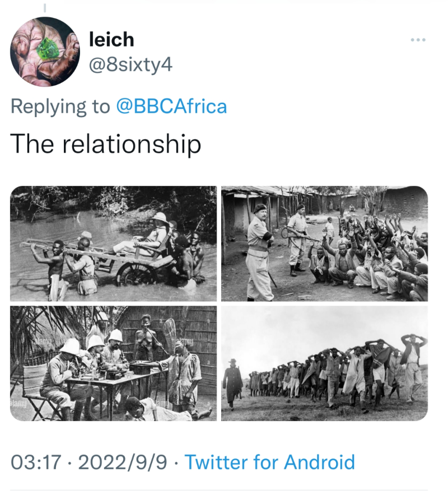Open the bottom-right photo of marching line
The width and height of the screenshot is (448, 491).
click(x=324, y=363)
